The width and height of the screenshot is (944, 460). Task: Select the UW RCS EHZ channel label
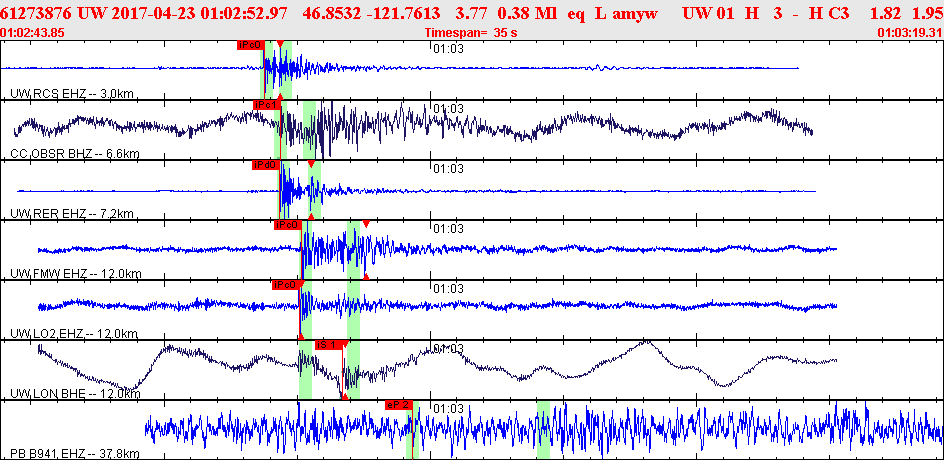[72, 93]
